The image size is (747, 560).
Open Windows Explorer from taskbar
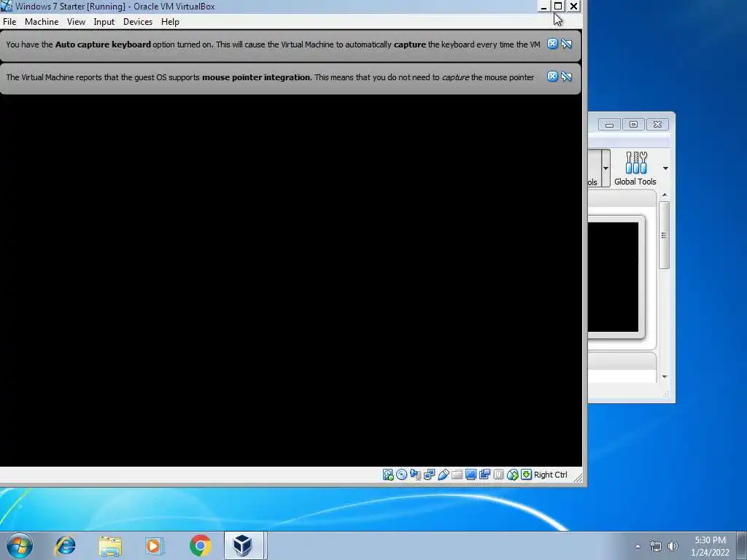coord(110,545)
